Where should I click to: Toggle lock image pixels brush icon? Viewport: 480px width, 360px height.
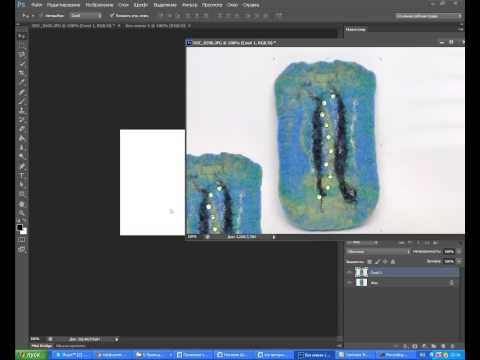[377, 262]
